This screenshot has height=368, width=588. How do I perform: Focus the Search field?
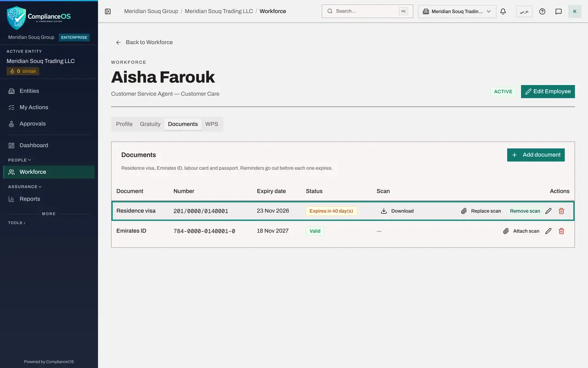(x=367, y=11)
